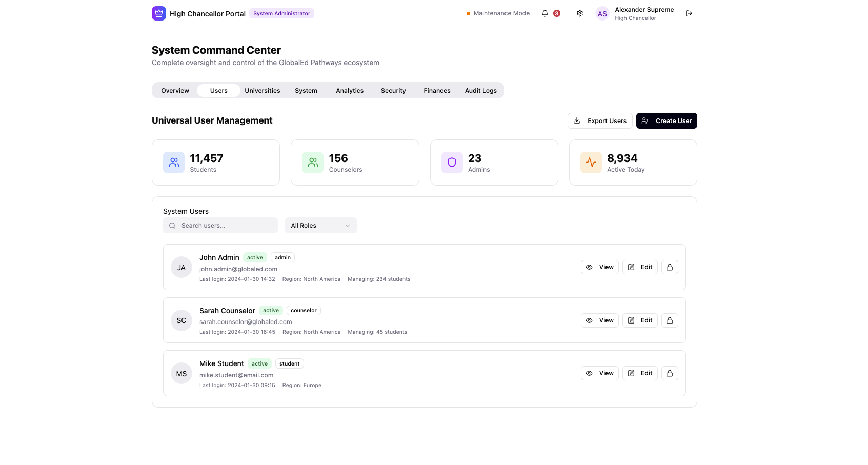Screen dimensions: 868x465
Task: Edit Sarah Counselor's account
Action: [x=640, y=320]
